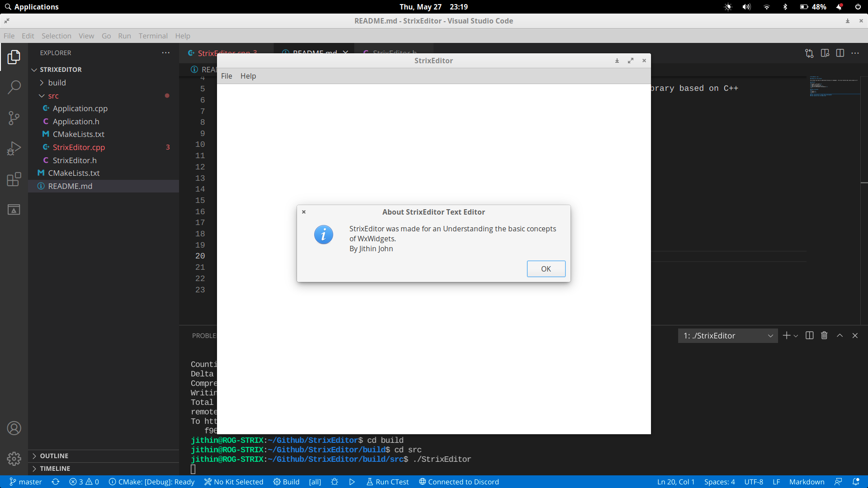Image resolution: width=868 pixels, height=488 pixels.
Task: Click the CMake launch play icon in status bar
Action: tap(352, 482)
